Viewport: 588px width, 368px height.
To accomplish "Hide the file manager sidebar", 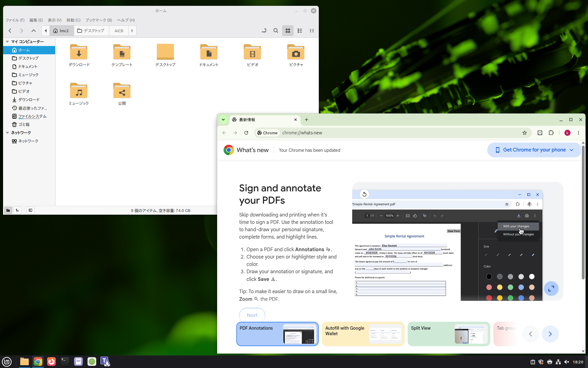I will tap(30, 210).
